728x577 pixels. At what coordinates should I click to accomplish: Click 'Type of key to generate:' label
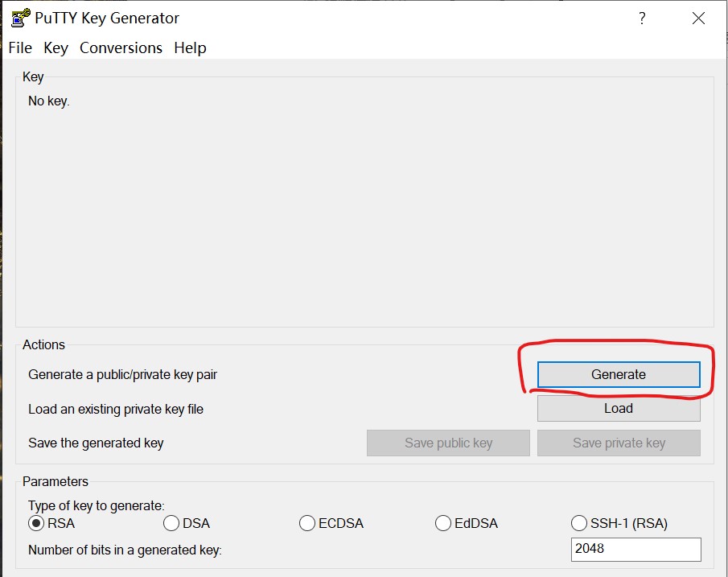pyautogui.click(x=96, y=505)
